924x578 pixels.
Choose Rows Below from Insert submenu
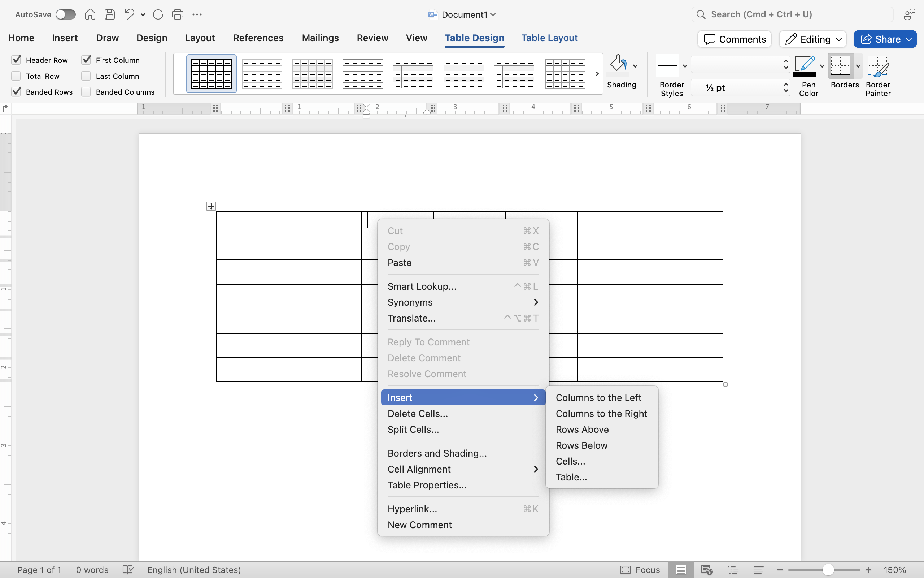click(x=602, y=445)
